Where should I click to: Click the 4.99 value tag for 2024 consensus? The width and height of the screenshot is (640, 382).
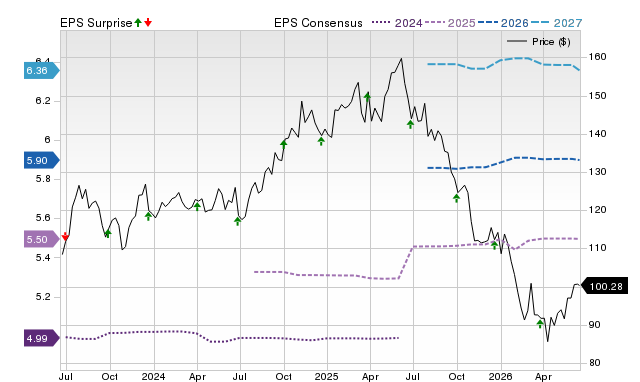click(x=41, y=338)
